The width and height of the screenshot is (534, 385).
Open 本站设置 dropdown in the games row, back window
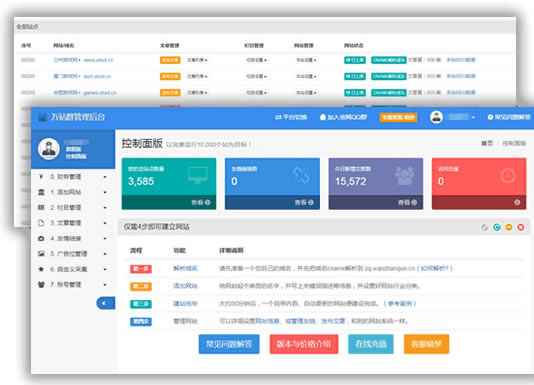tap(306, 93)
